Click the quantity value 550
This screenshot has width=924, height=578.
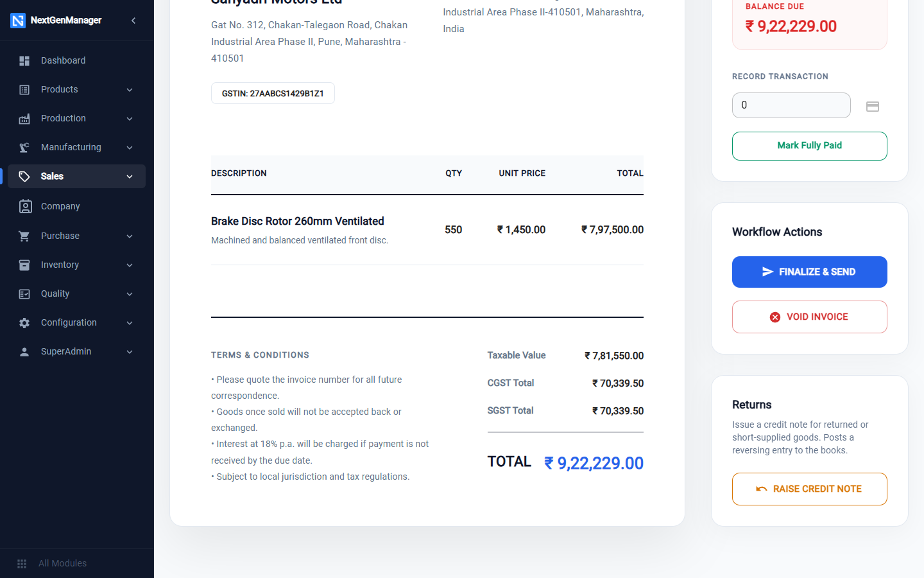tap(454, 229)
